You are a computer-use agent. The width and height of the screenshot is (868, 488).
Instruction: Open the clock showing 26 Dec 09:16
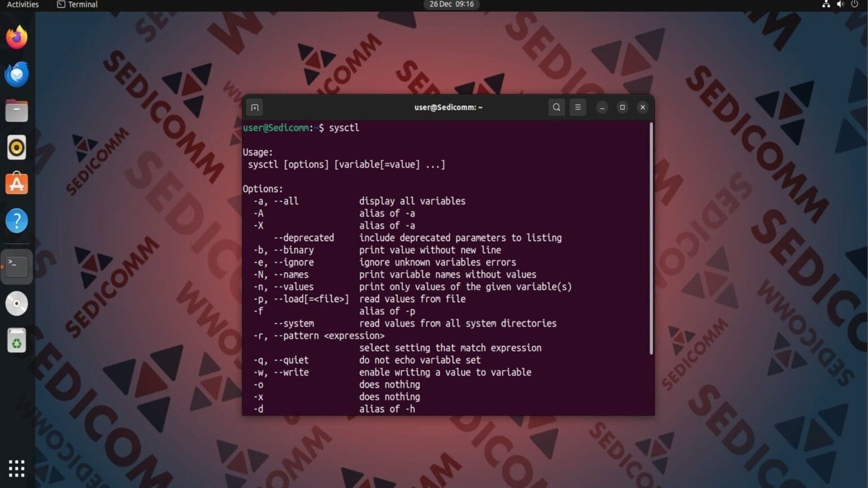(x=452, y=5)
